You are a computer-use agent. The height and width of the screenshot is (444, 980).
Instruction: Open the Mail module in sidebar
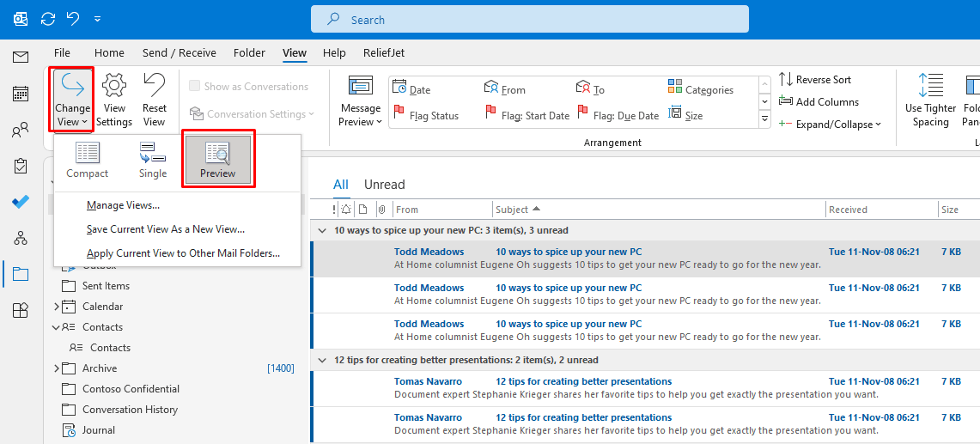coord(21,58)
